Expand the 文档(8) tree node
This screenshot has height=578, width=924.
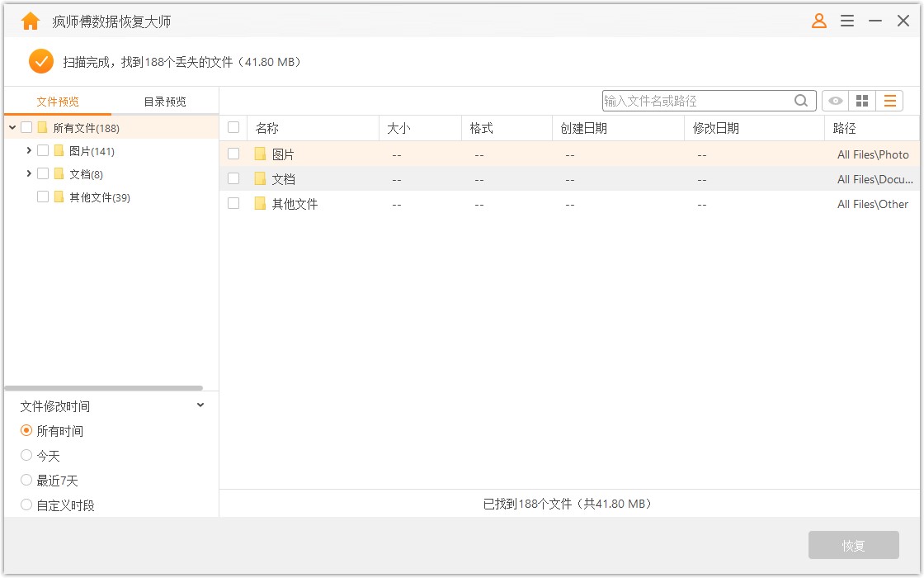(x=29, y=173)
